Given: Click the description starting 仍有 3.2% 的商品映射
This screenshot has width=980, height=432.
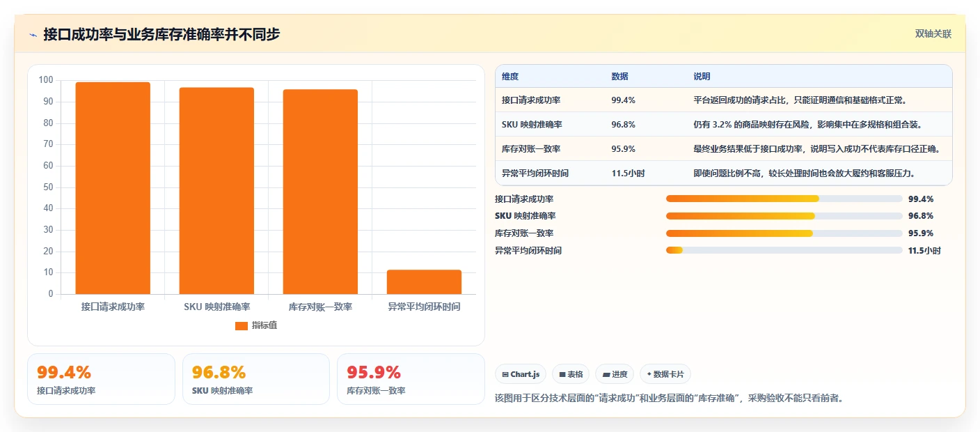Looking at the screenshot, I should coord(807,125).
